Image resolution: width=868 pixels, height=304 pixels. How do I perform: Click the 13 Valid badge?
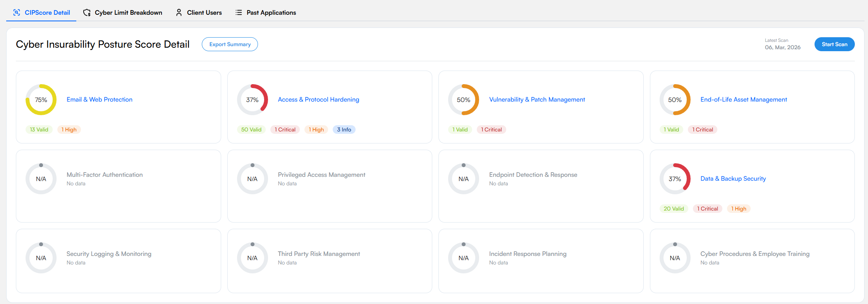tap(39, 130)
